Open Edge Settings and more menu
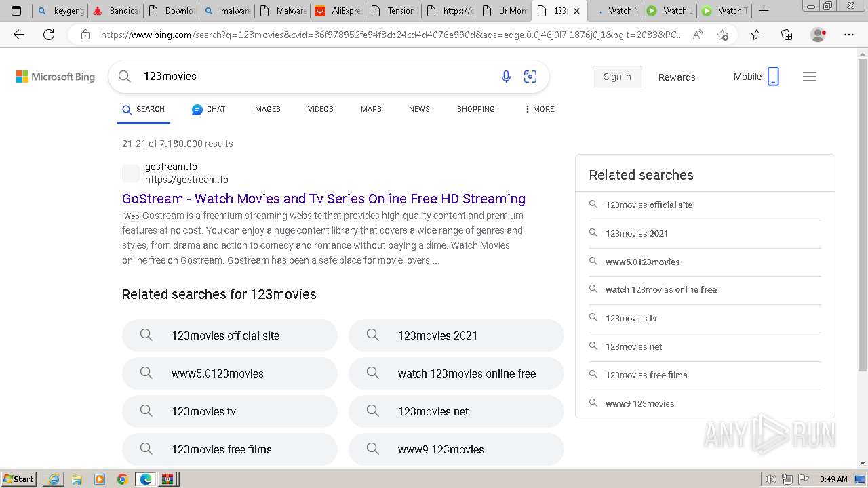The width and height of the screenshot is (868, 488). (849, 34)
